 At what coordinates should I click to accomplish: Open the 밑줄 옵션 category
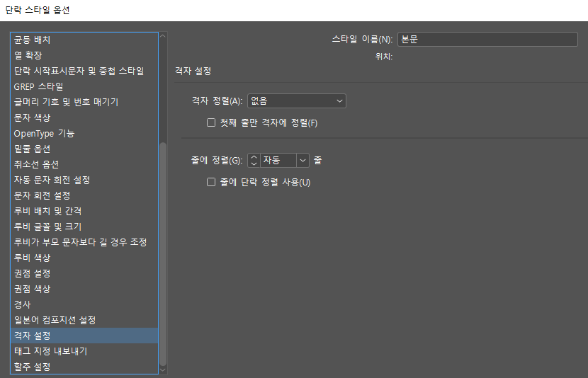tap(84, 149)
